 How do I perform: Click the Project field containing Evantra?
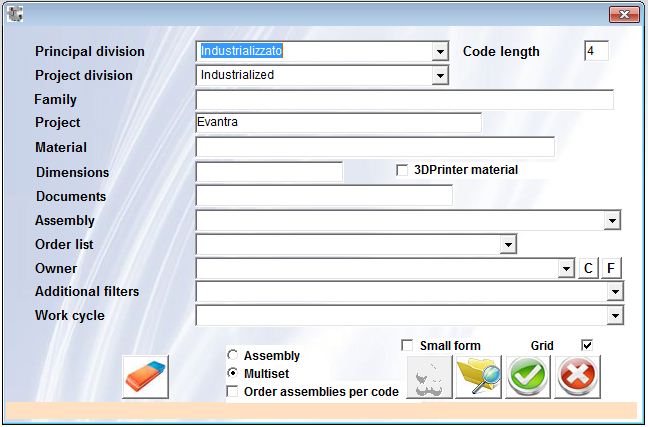tap(338, 122)
